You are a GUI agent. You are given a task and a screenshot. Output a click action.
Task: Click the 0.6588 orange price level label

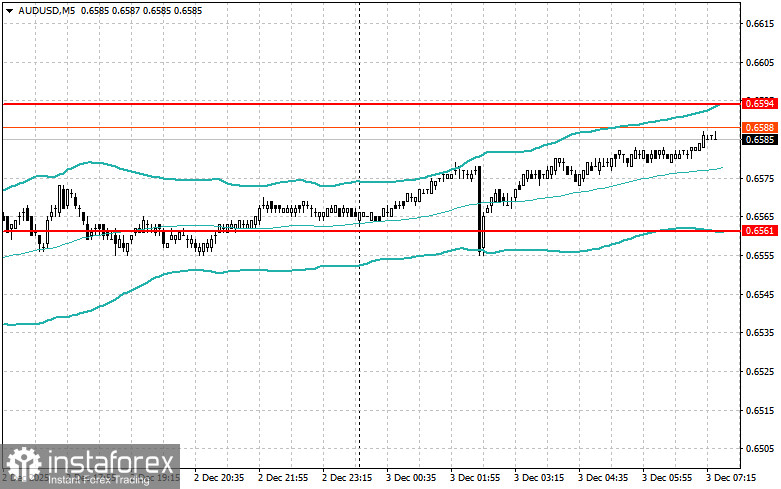coord(760,128)
